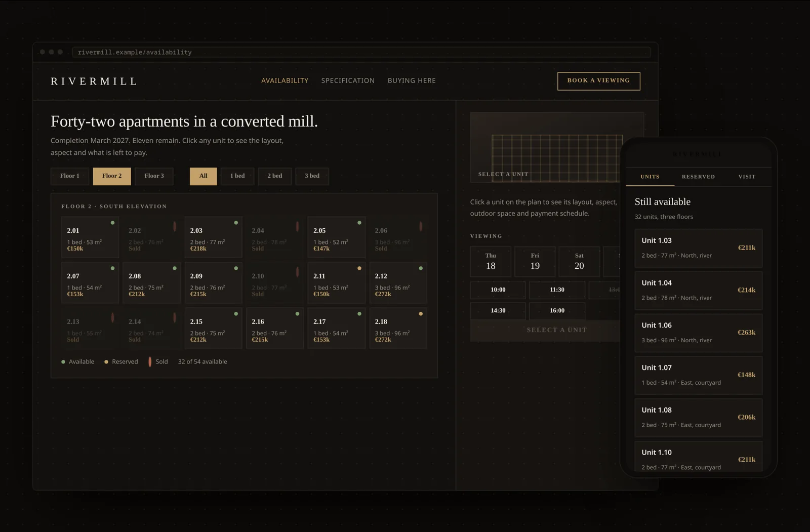Choose the 14:30 viewing slot

pos(498,311)
